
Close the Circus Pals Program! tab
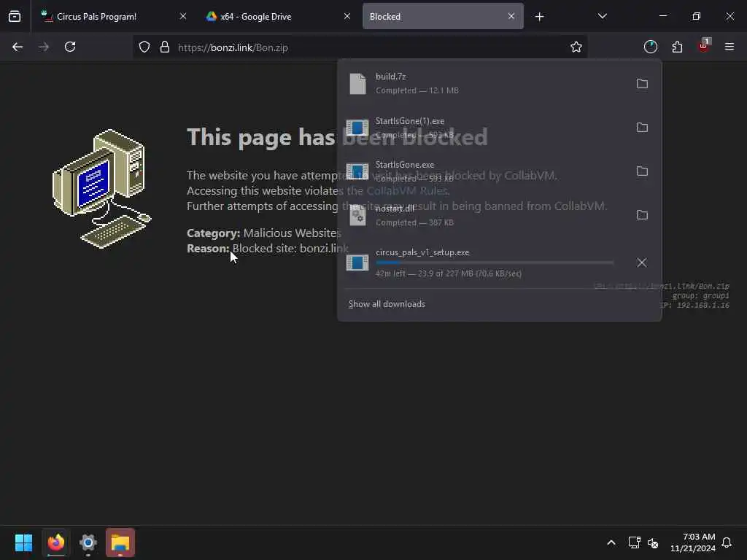click(x=183, y=17)
